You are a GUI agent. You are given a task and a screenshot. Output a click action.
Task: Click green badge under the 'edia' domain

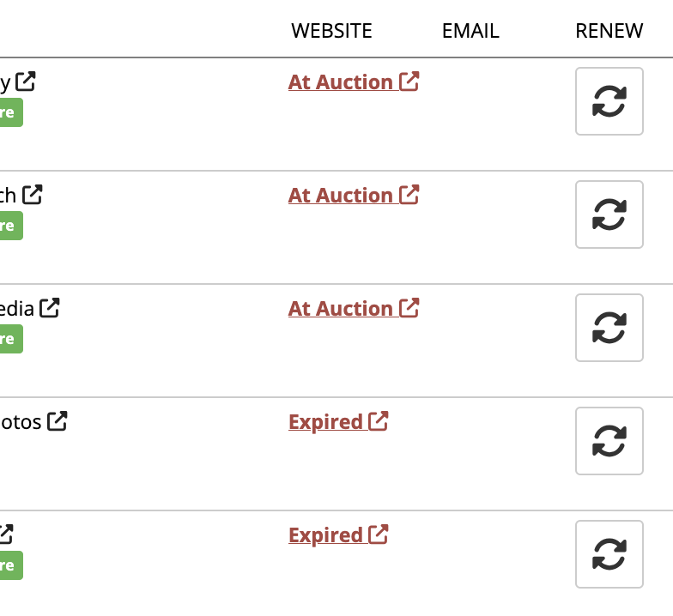[9, 339]
